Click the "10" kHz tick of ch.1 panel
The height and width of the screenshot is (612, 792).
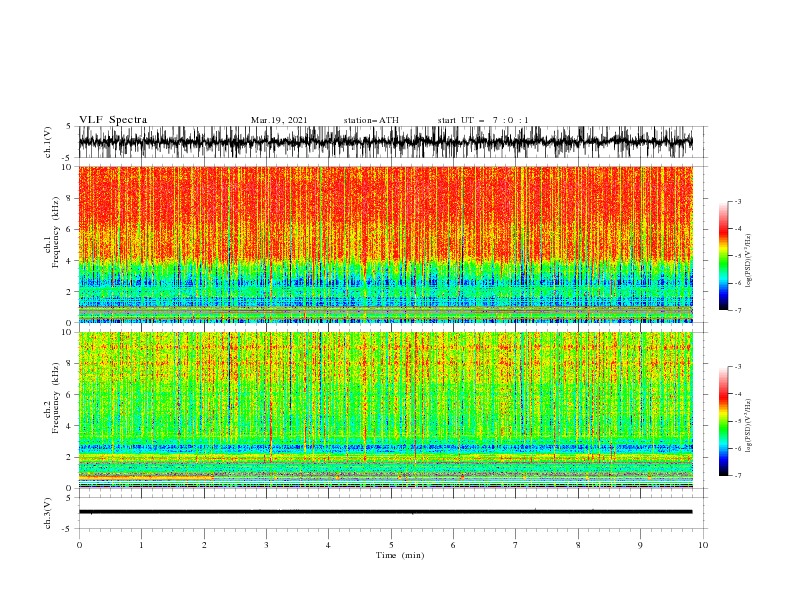click(67, 167)
